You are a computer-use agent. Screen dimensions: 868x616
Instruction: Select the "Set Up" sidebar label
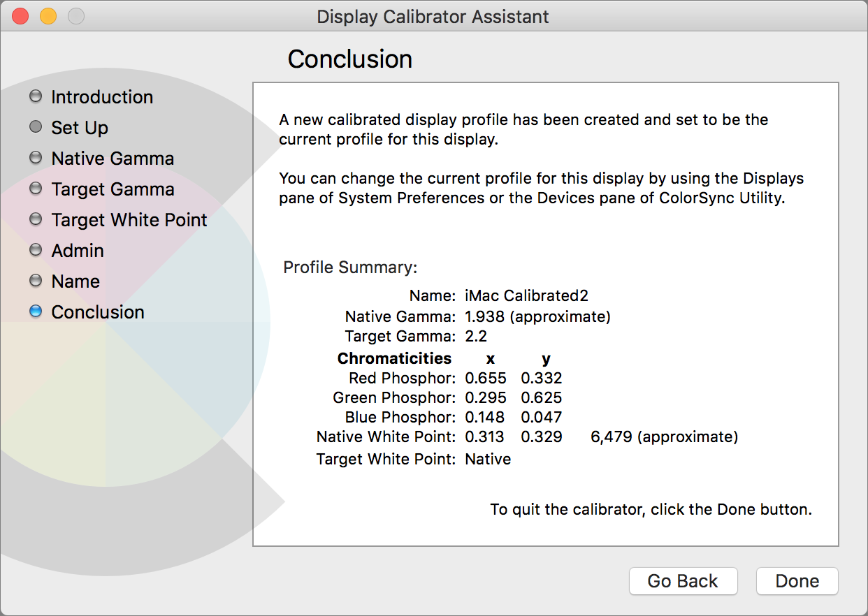80,128
